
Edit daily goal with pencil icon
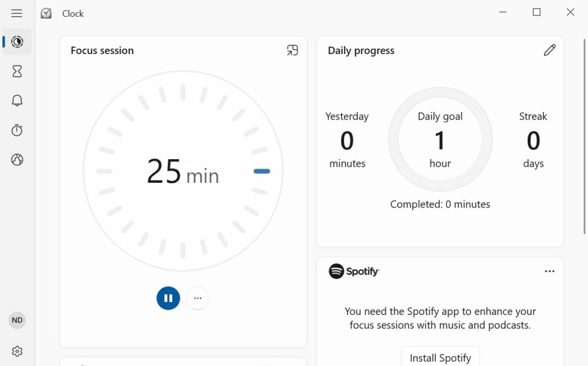pos(550,51)
